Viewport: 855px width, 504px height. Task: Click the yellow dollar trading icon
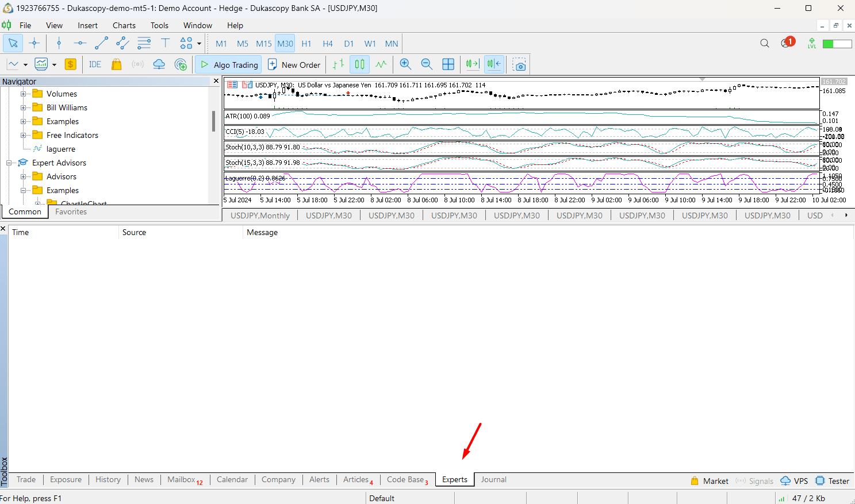coord(71,64)
